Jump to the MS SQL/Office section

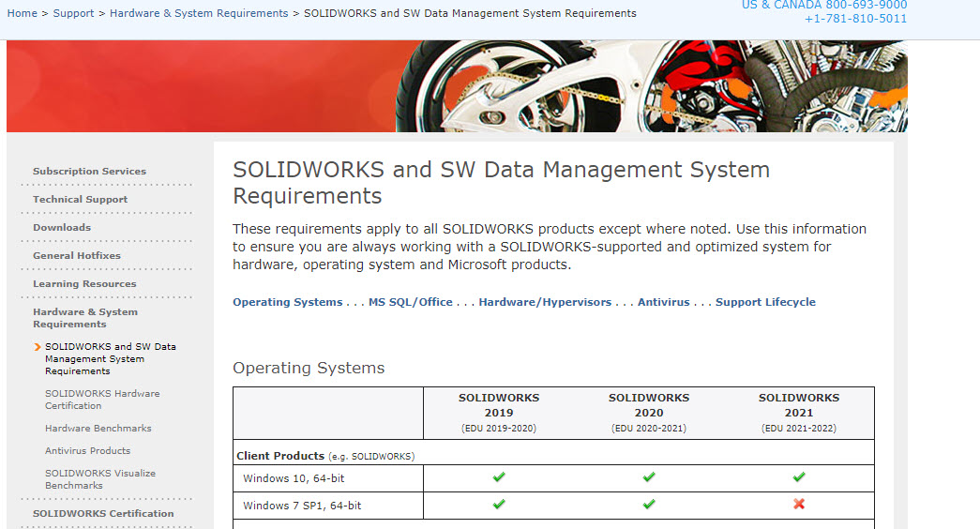click(410, 302)
